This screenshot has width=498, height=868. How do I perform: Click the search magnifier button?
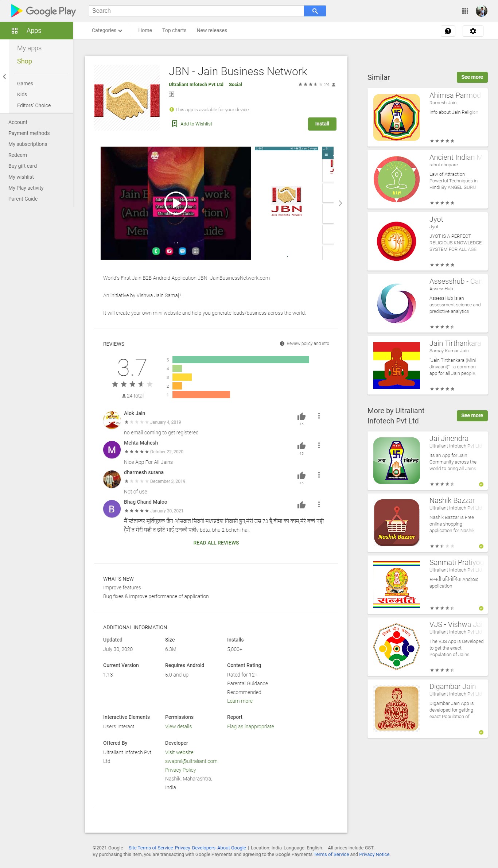tap(315, 11)
